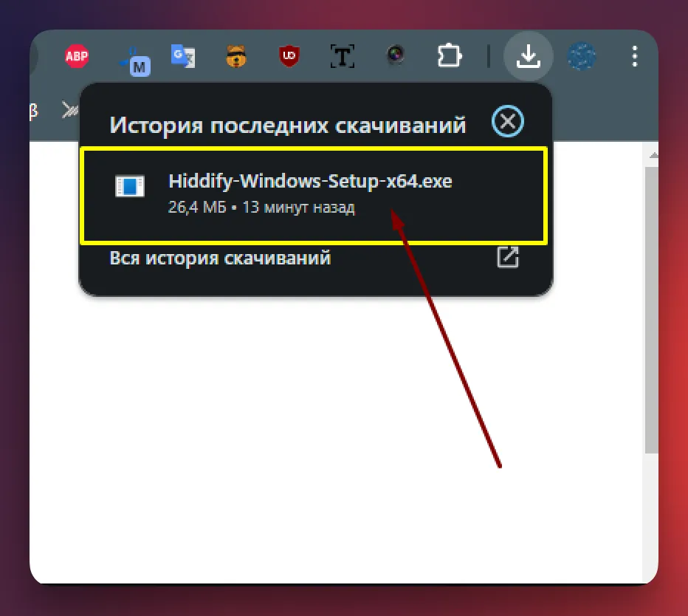Open the Extensions puzzle piece menu
688x616 pixels.
pos(450,55)
